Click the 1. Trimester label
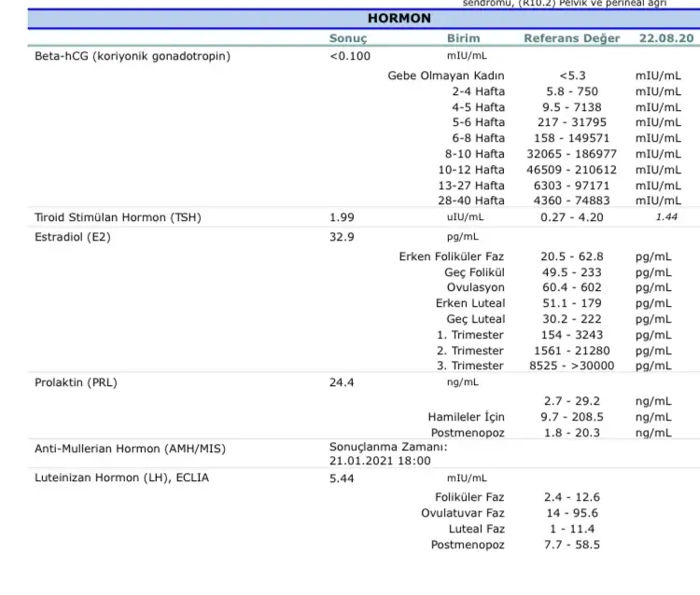This screenshot has height=595, width=700. (x=470, y=335)
